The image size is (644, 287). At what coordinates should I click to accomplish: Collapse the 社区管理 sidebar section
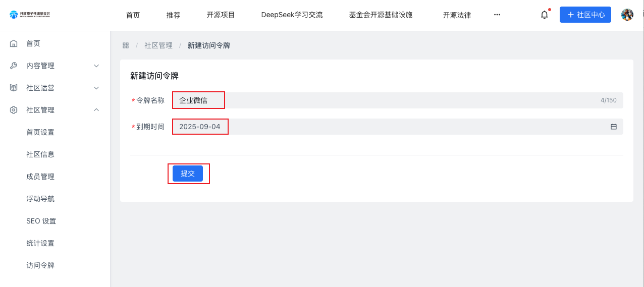[x=96, y=110]
